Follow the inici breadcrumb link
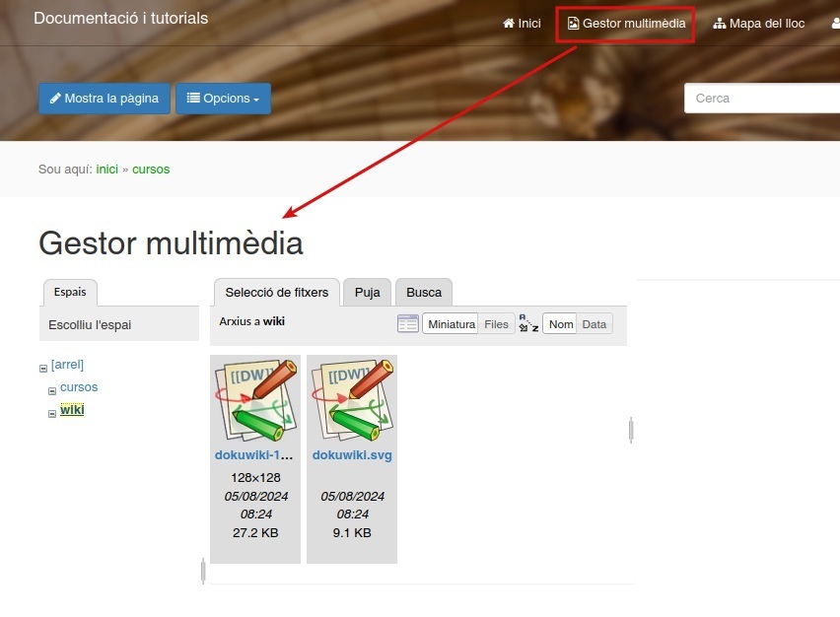Viewport: 840px width, 617px height. click(107, 170)
